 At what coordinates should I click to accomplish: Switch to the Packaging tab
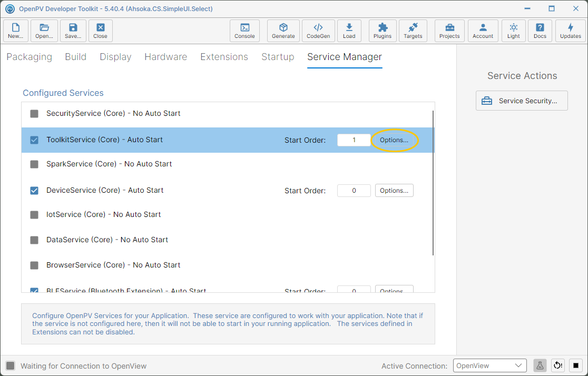[x=30, y=56]
